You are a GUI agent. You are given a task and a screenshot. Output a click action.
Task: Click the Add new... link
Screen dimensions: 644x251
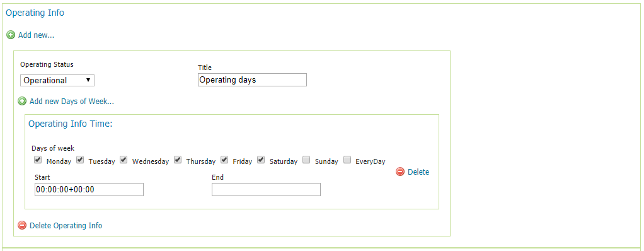click(36, 35)
